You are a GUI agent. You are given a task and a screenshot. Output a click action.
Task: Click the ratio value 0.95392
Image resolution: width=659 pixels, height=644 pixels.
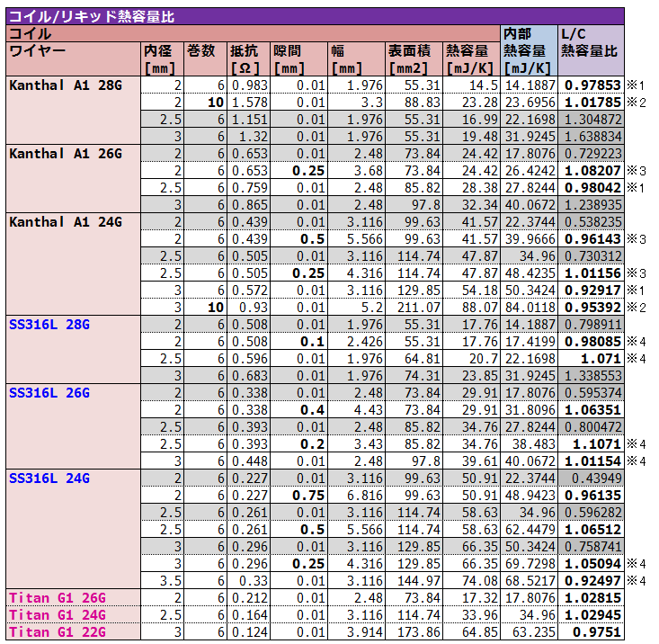(591, 308)
